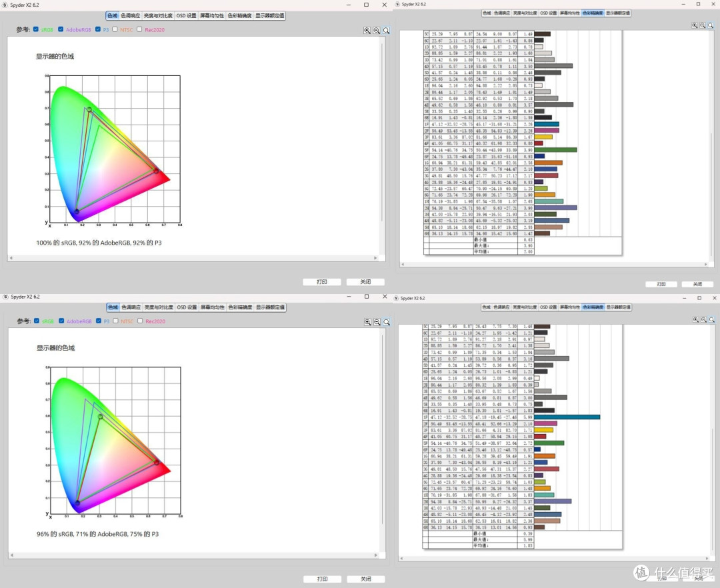This screenshot has width=720, height=588.
Task: Zoom out in the 96% sRGB gamut window
Action: pyautogui.click(x=377, y=322)
